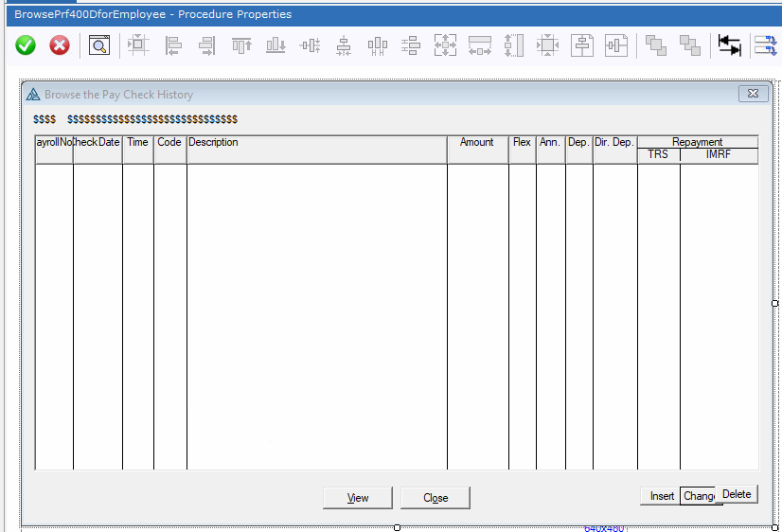Image resolution: width=782 pixels, height=532 pixels.
Task: Click the Repayment group header
Action: [697, 142]
